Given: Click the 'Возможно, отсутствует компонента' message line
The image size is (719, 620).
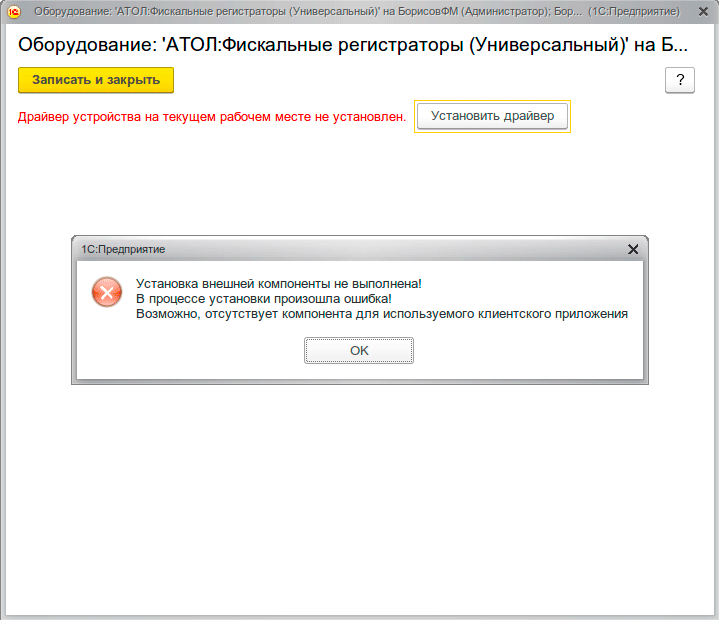Looking at the screenshot, I should [382, 314].
